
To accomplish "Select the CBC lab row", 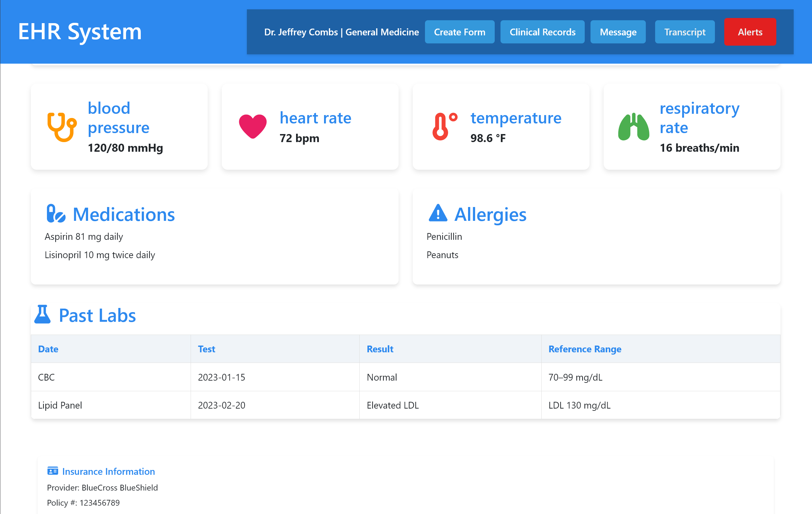I will point(47,377).
